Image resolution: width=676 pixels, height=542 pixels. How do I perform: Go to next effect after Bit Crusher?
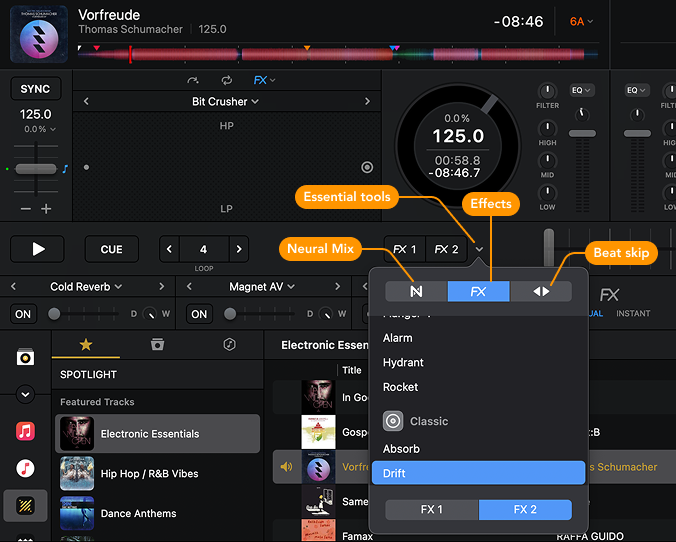click(x=367, y=101)
